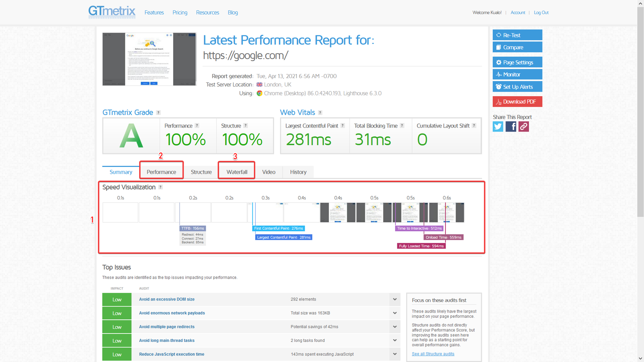Viewport: 644px width, 362px height.
Task: Click Time to Interactive: 512ms marker
Action: (x=419, y=228)
